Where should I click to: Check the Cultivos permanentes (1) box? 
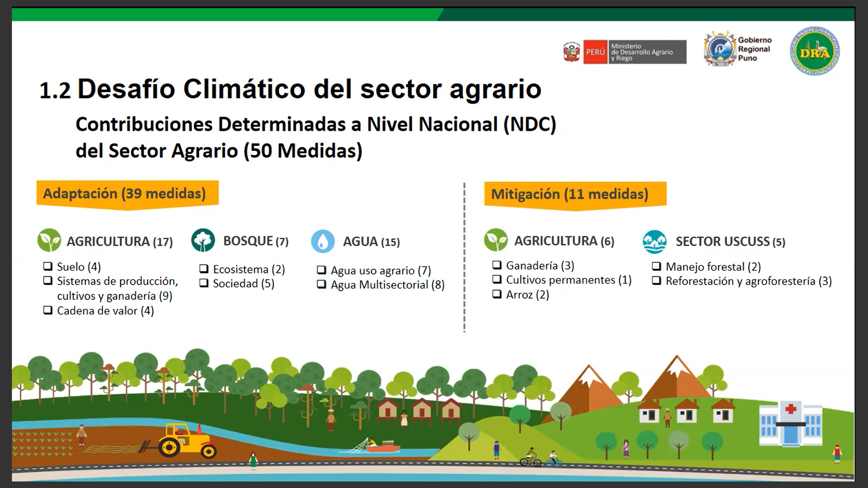pyautogui.click(x=497, y=280)
